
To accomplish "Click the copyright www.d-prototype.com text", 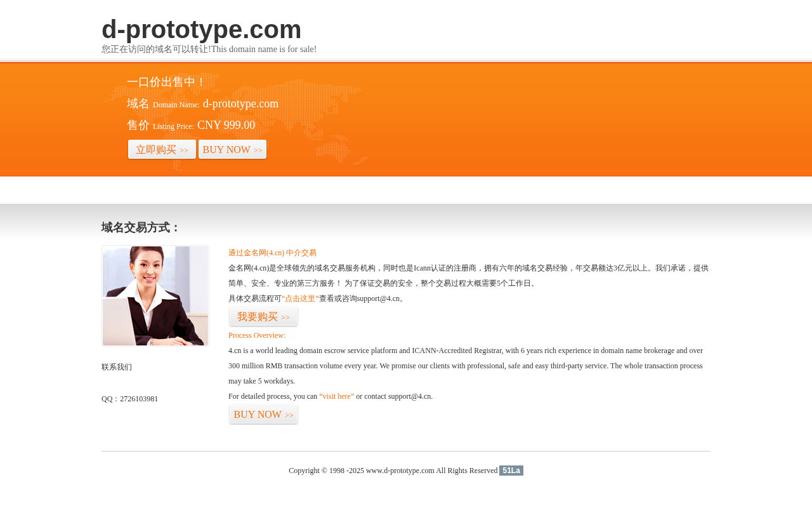I will point(400,471).
